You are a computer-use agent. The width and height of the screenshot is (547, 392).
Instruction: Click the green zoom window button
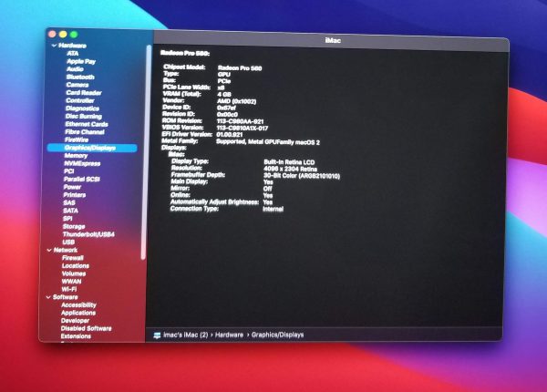click(75, 33)
